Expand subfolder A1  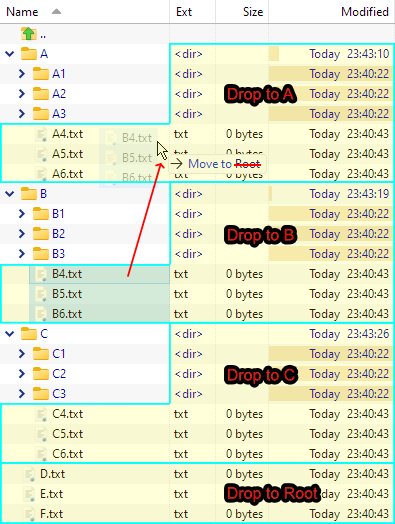[x=22, y=74]
